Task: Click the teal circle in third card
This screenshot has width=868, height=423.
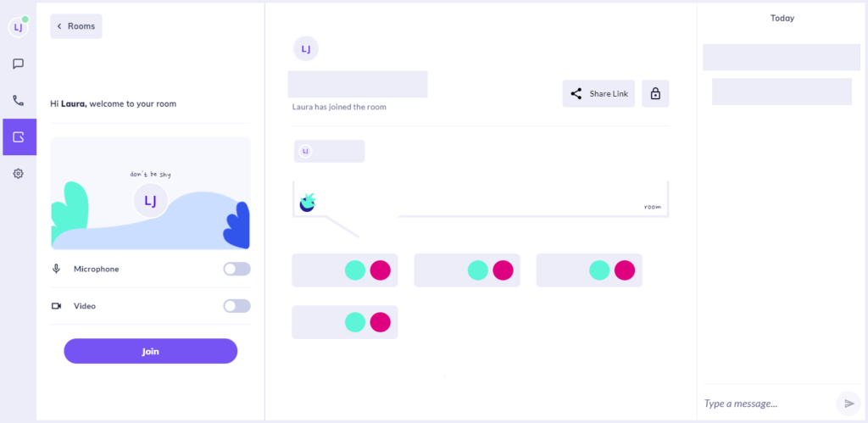Action: (x=599, y=270)
